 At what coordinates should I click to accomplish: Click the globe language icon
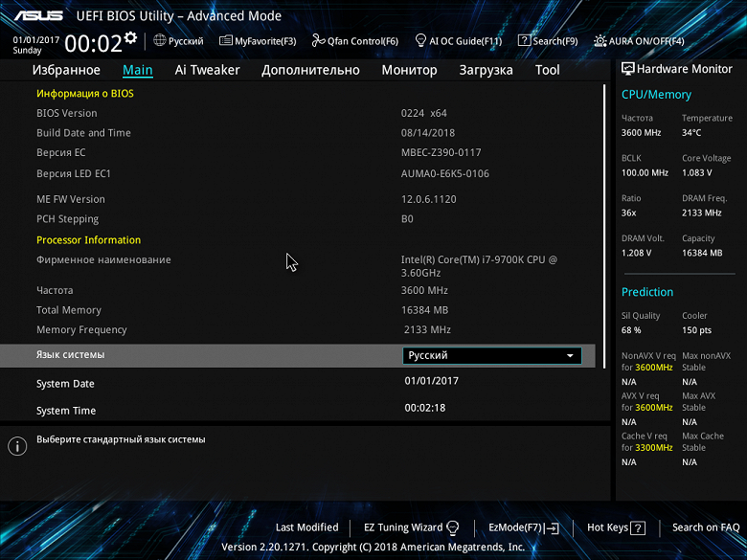[x=160, y=40]
